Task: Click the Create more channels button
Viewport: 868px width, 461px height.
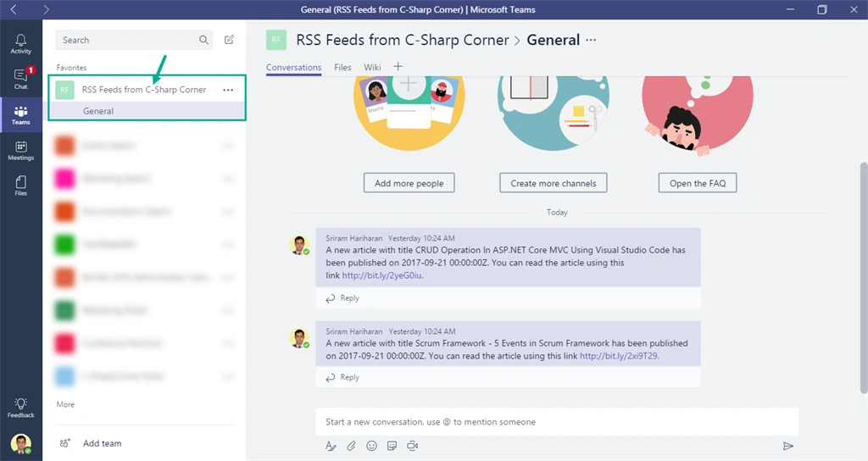Action: tap(553, 183)
